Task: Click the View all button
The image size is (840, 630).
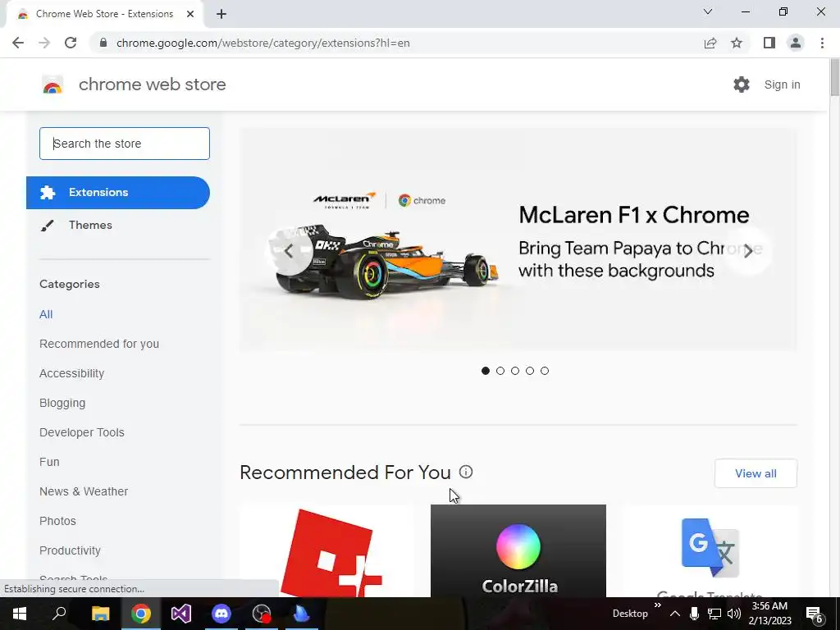Action: [756, 473]
